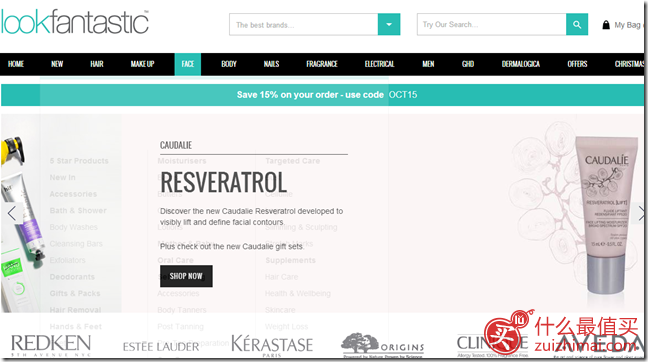This screenshot has width=648, height=362.
Task: Focus the 'Try Our Search' field
Action: [x=492, y=24]
